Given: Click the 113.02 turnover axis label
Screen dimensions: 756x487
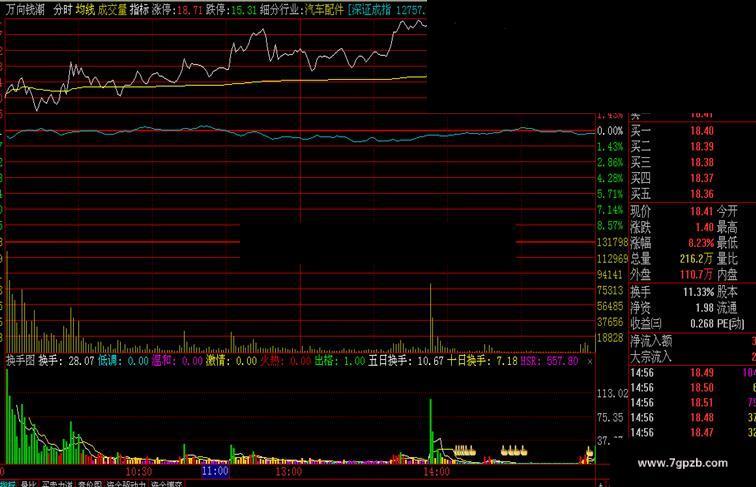Looking at the screenshot, I should pyautogui.click(x=612, y=394).
